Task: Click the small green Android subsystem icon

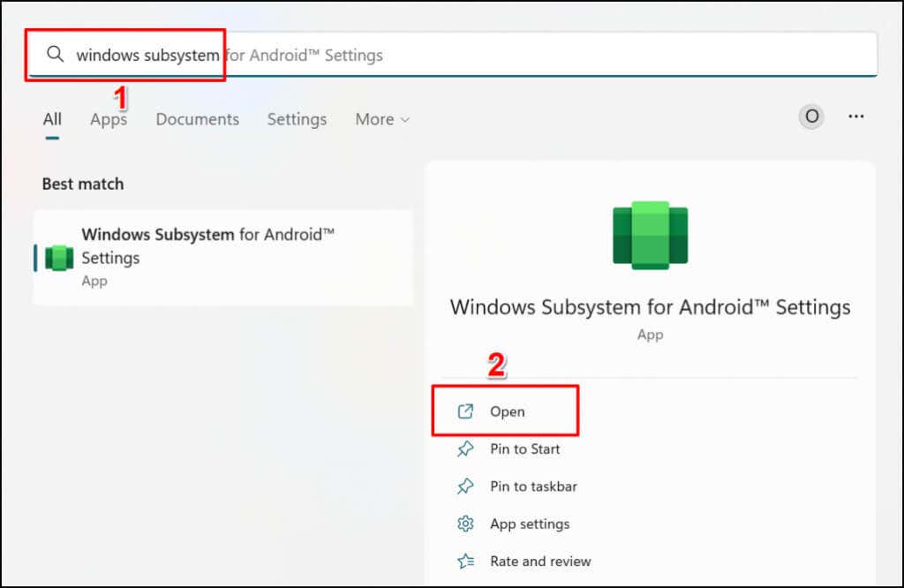Action: 59,258
